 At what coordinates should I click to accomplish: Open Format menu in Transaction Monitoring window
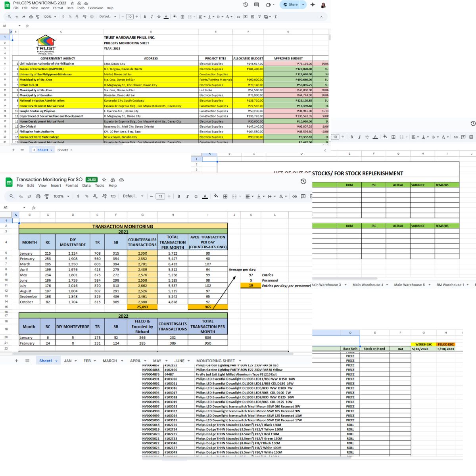72,185
